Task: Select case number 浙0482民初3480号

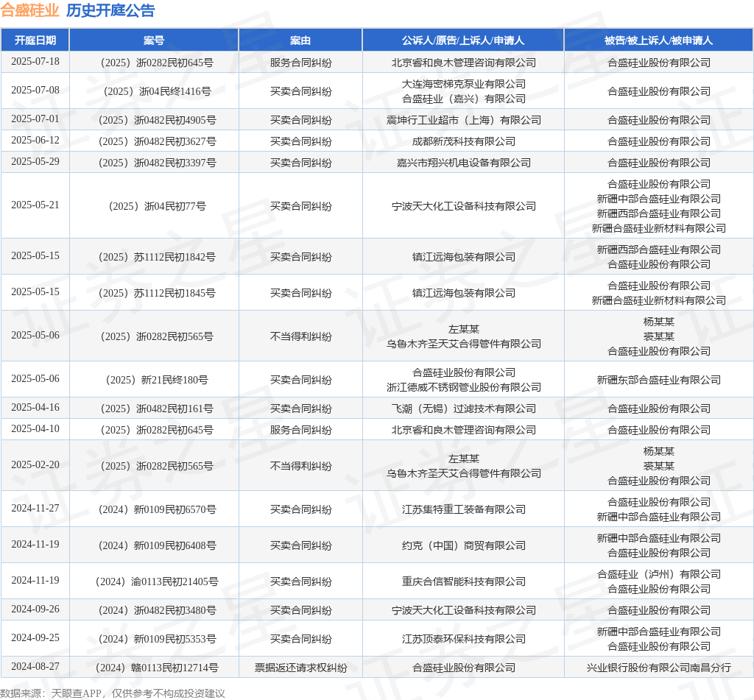Action: tap(157, 611)
